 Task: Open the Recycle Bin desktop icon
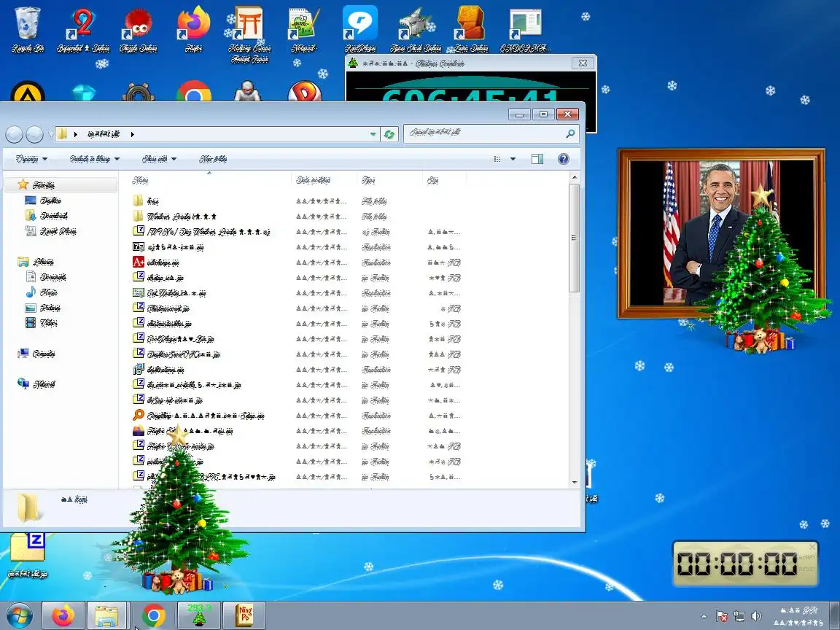28,29
